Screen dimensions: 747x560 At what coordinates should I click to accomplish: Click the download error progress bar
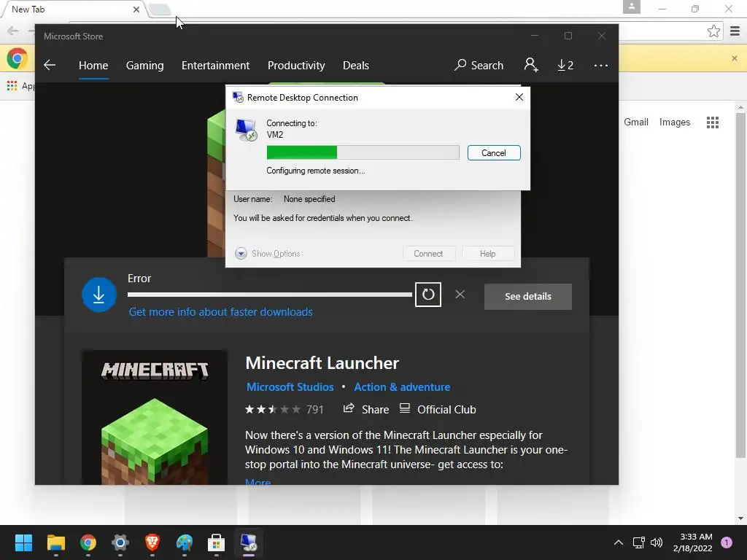(270, 295)
